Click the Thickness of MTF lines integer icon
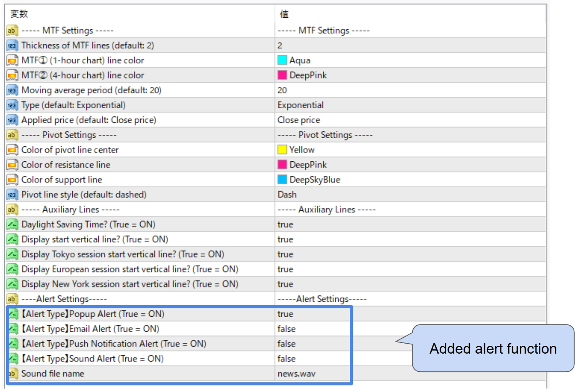This screenshot has height=392, width=582. tap(12, 45)
